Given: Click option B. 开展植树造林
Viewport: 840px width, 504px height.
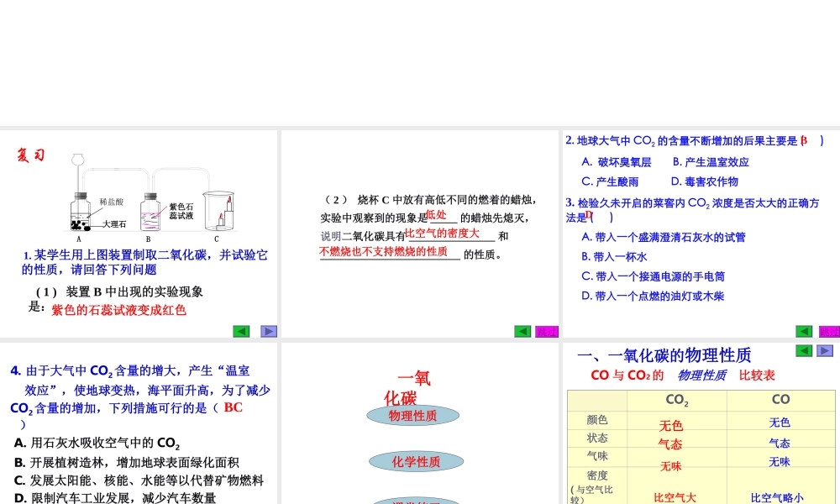Looking at the screenshot, I should click(127, 462).
